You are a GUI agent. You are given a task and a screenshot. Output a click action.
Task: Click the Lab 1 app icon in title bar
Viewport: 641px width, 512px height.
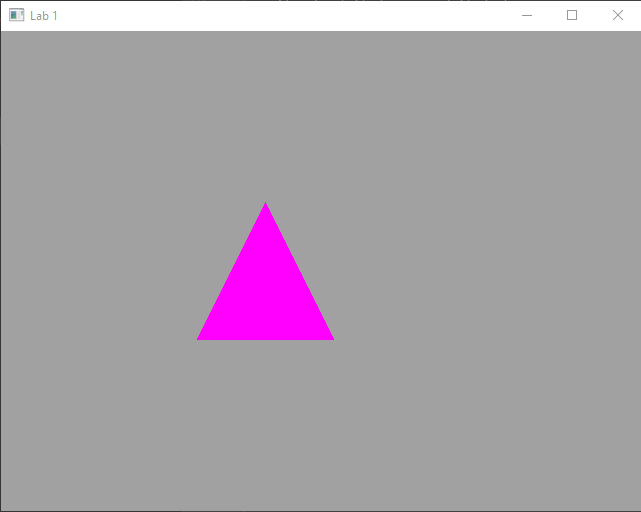click(x=16, y=15)
